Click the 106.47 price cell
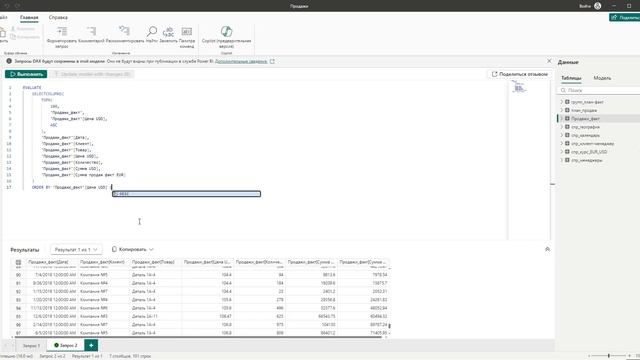The width and height of the screenshot is (640, 360). [207, 316]
